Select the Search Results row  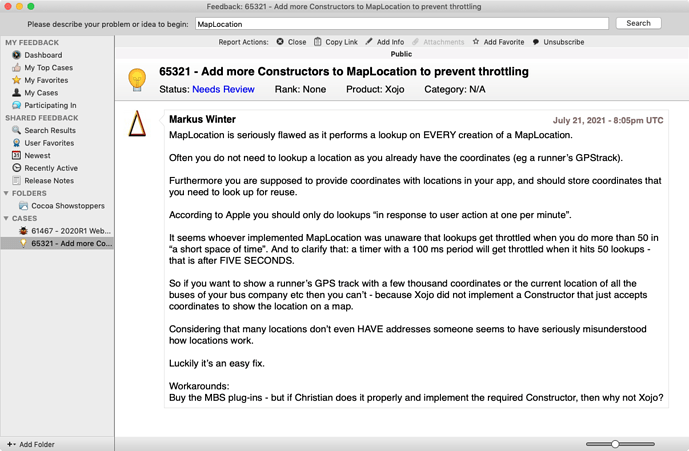pyautogui.click(x=57, y=130)
